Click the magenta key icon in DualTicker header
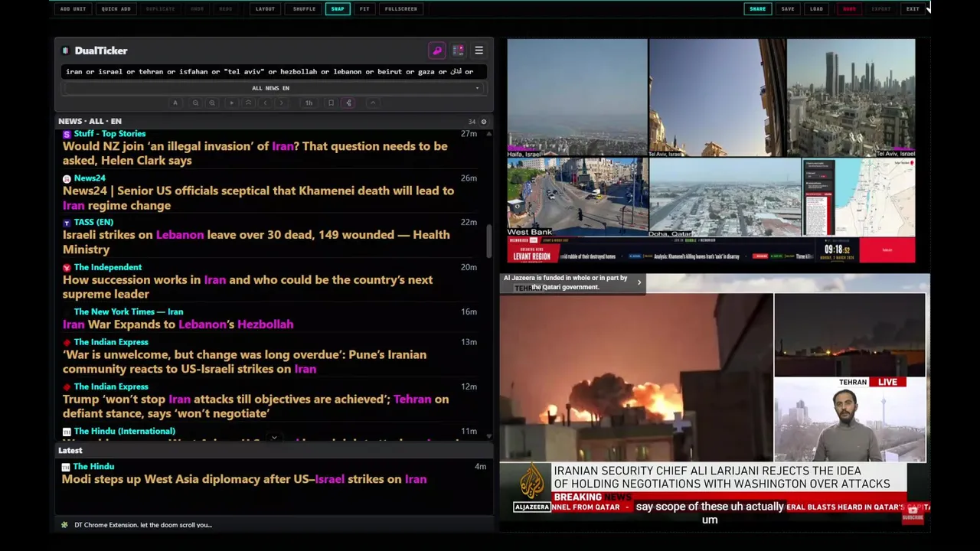 [x=437, y=51]
